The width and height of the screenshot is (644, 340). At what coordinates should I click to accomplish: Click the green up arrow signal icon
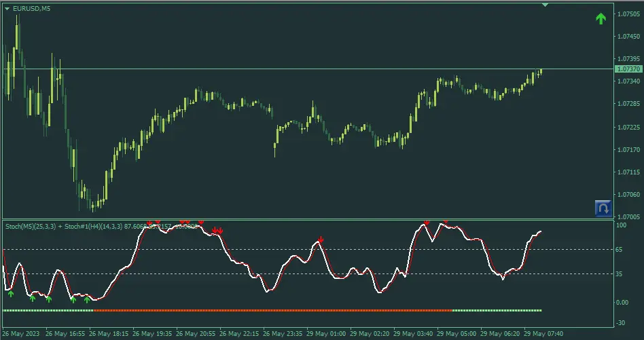tap(601, 19)
